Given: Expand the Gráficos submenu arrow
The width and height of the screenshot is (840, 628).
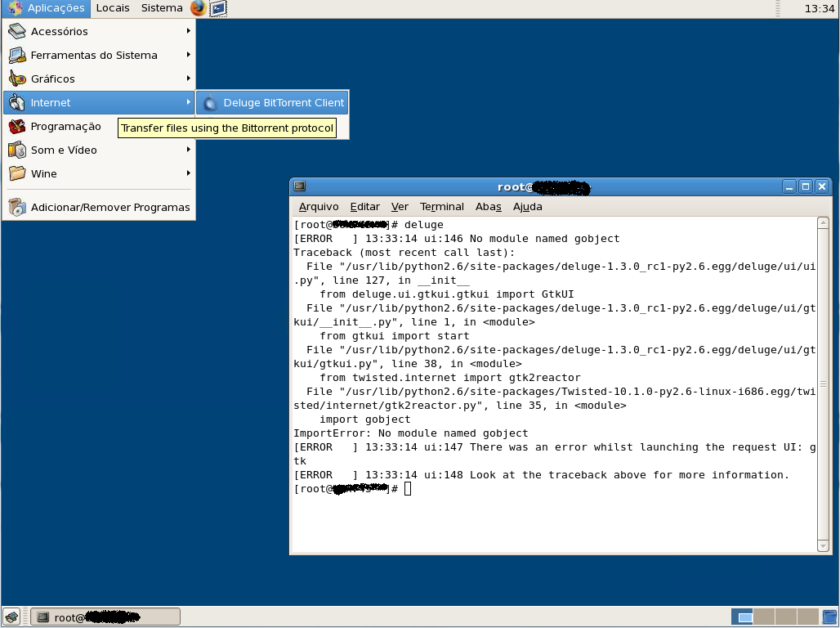Looking at the screenshot, I should point(188,78).
